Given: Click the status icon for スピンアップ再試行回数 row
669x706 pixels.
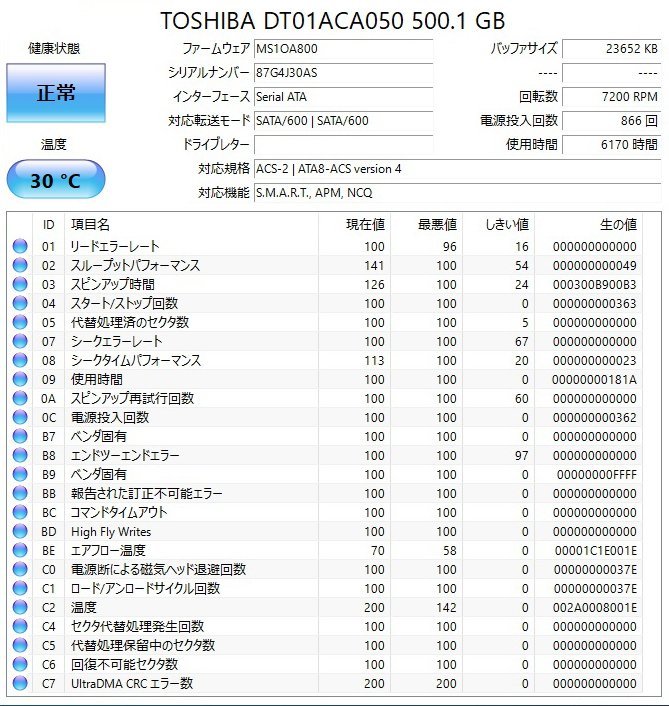Looking at the screenshot, I should (20, 398).
